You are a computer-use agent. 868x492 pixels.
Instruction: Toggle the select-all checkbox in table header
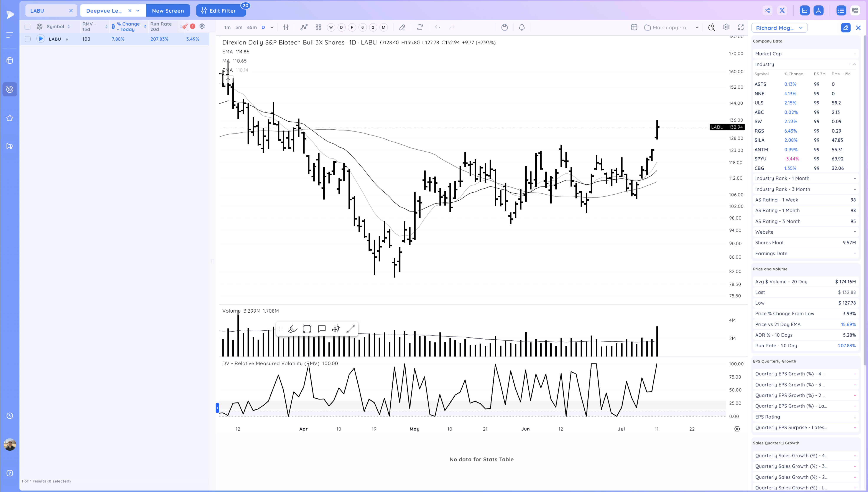pos(28,27)
